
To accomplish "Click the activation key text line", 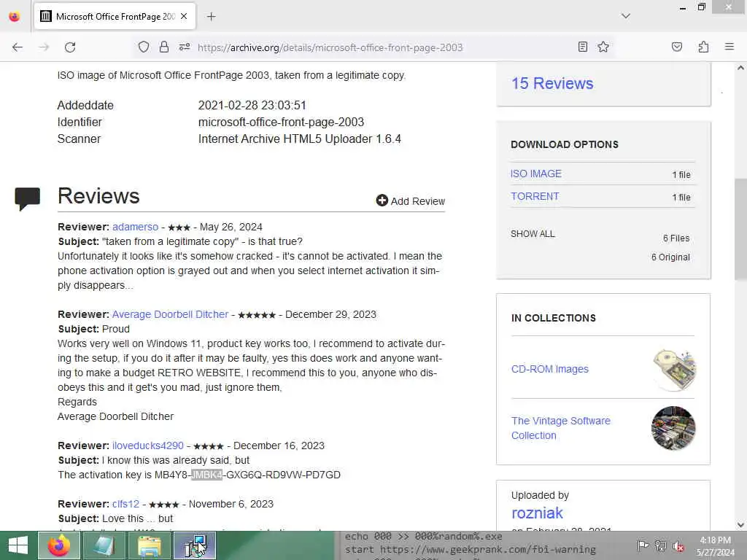I will (x=199, y=475).
